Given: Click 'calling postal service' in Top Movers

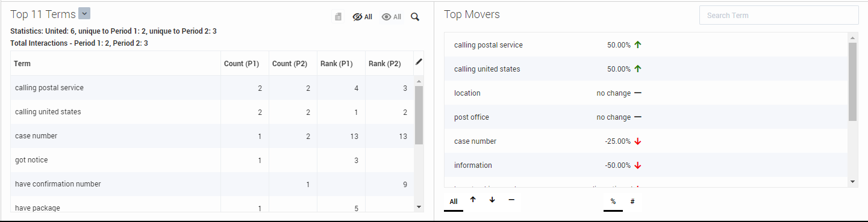Looking at the screenshot, I should (x=489, y=45).
